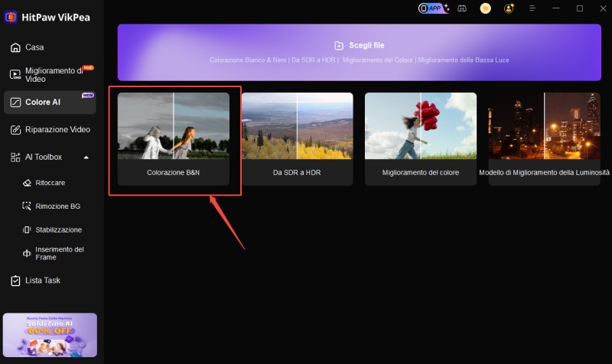Click Scegli file upload button

[x=359, y=46]
